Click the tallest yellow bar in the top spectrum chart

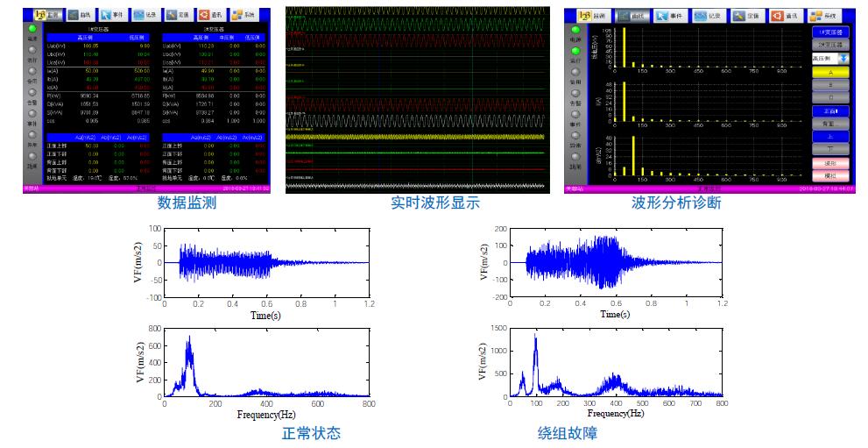point(625,46)
